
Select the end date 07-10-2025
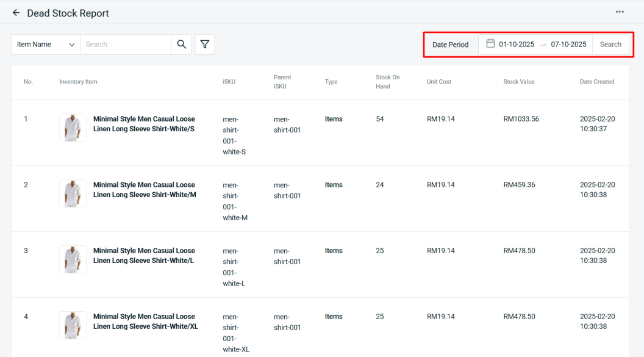tap(568, 45)
